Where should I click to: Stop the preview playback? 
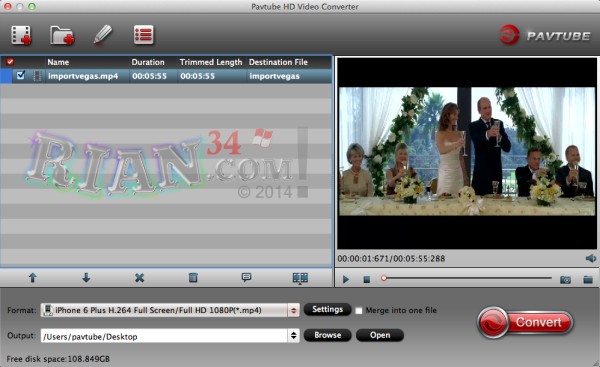(367, 280)
